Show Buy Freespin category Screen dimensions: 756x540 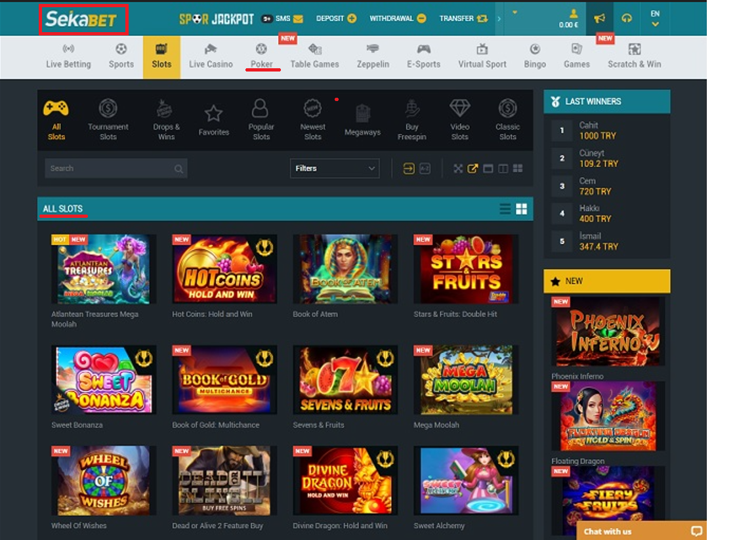pyautogui.click(x=411, y=120)
